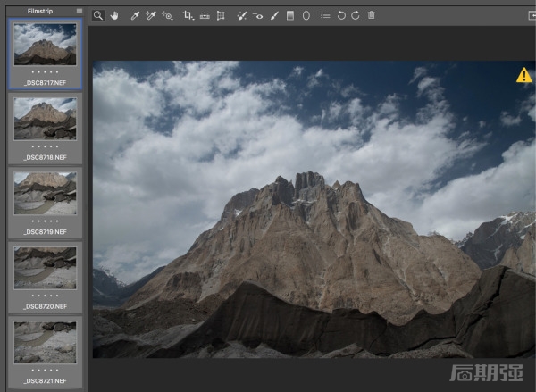Select thumbnail _DSC8717.NEF
536x392 pixels.
46,45
